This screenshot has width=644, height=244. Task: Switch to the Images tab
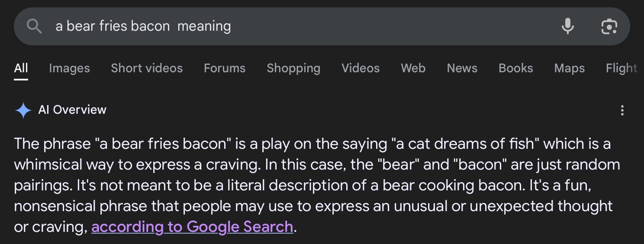coord(69,68)
